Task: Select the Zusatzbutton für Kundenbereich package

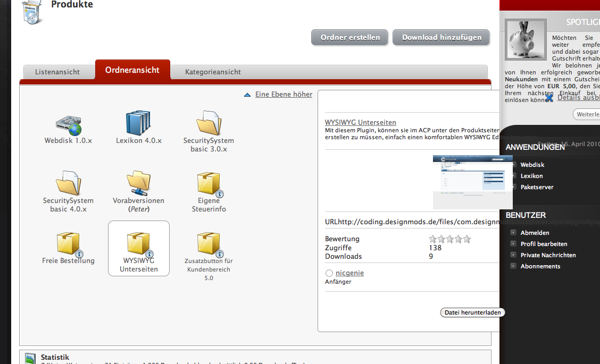Action: coord(209,244)
